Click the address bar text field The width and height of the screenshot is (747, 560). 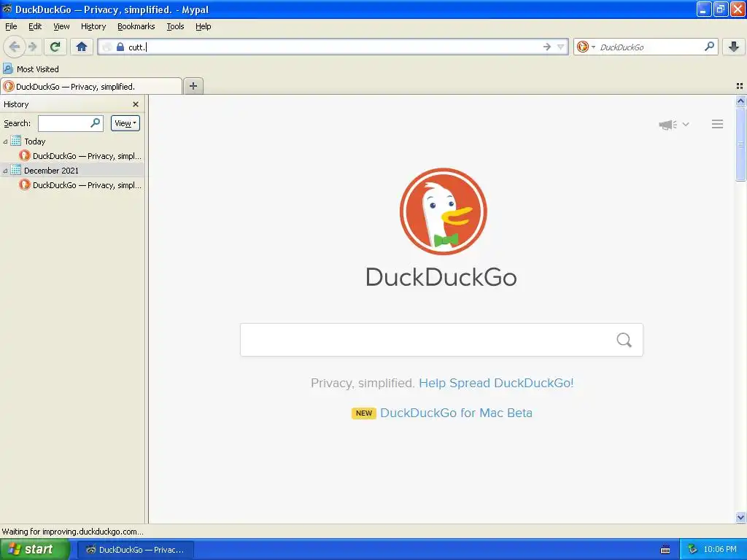tap(333, 47)
